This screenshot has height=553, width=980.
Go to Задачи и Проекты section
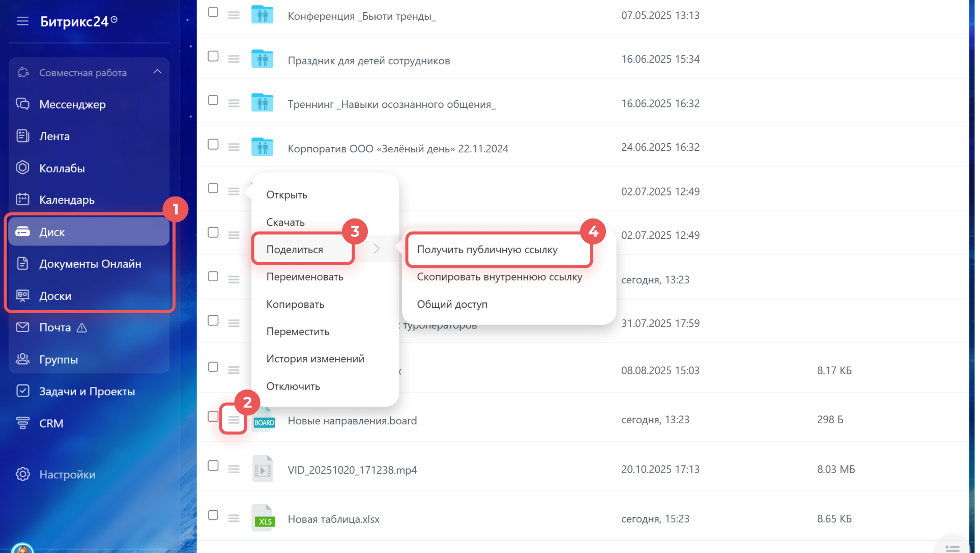[x=87, y=392]
